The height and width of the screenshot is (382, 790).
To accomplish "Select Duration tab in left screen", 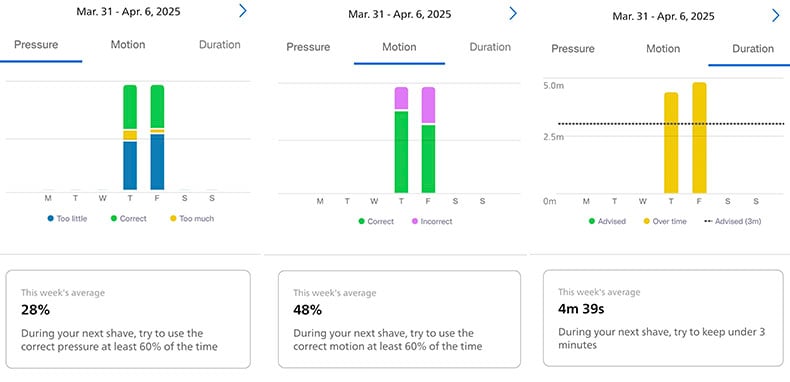I will [220, 45].
